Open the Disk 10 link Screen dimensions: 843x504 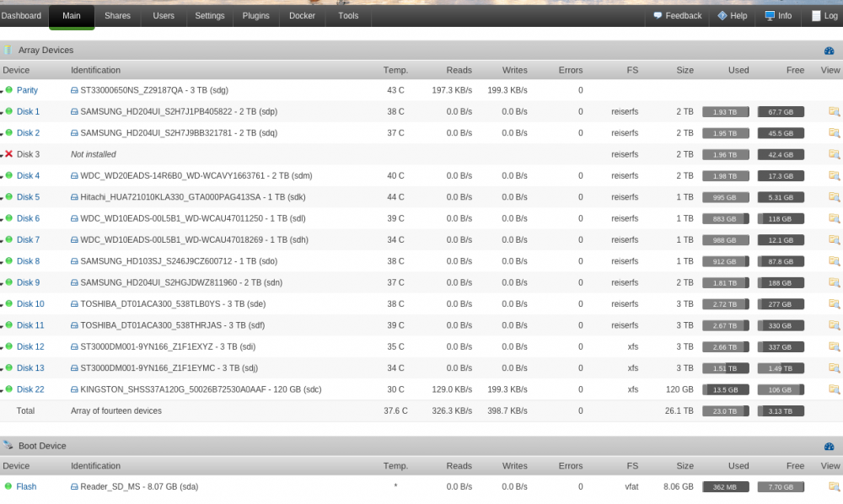[x=30, y=304]
